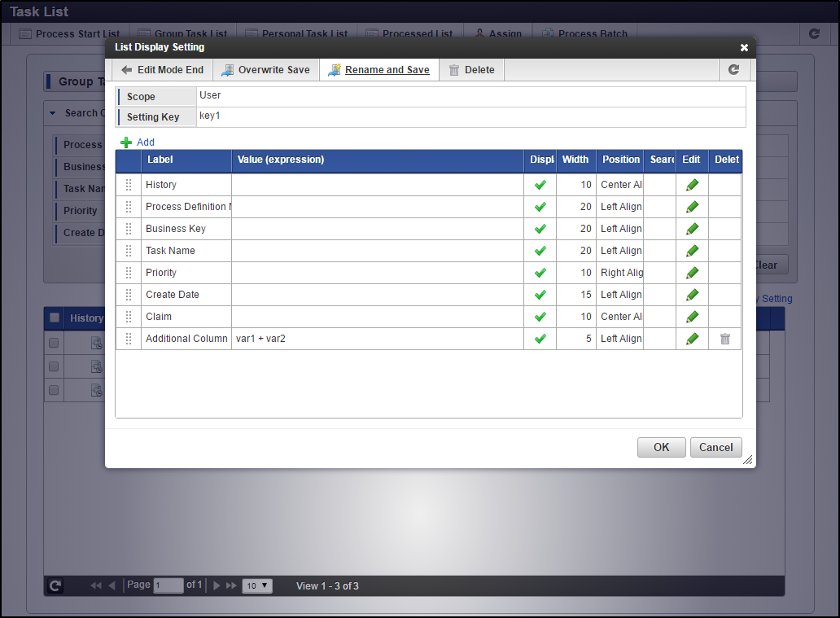Click Overwrite Save in dialog toolbar
This screenshot has width=840, height=618.
pos(265,70)
